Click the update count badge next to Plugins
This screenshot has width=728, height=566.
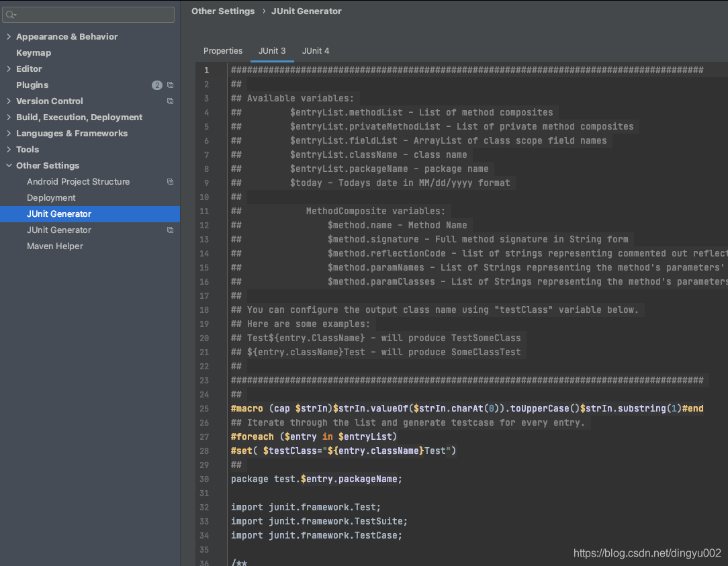coord(157,85)
